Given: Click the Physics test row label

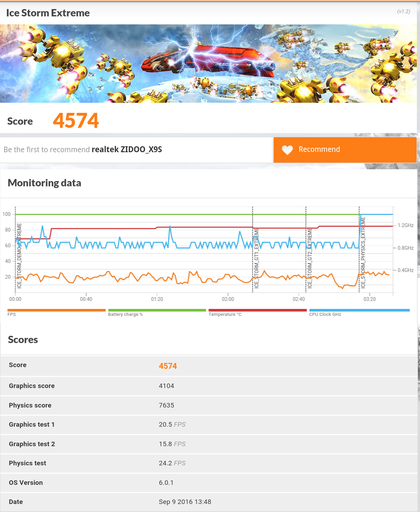Looking at the screenshot, I should click(x=28, y=463).
